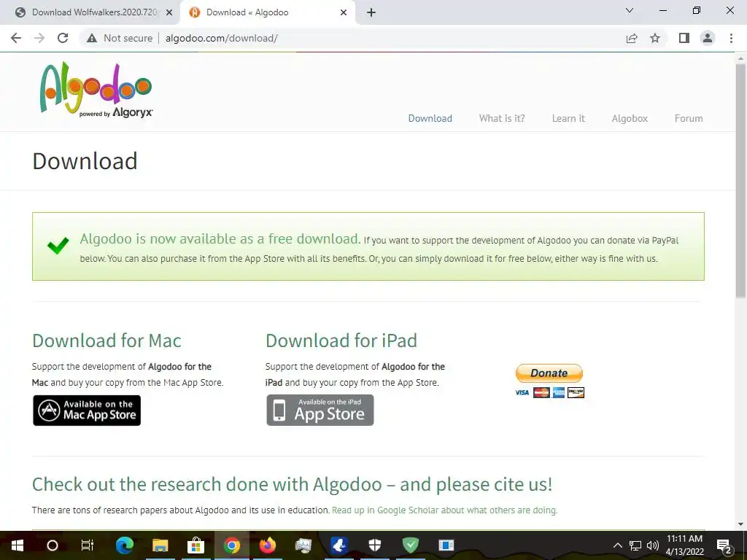747x560 pixels.
Task: Open a new browser tab
Action: click(371, 12)
